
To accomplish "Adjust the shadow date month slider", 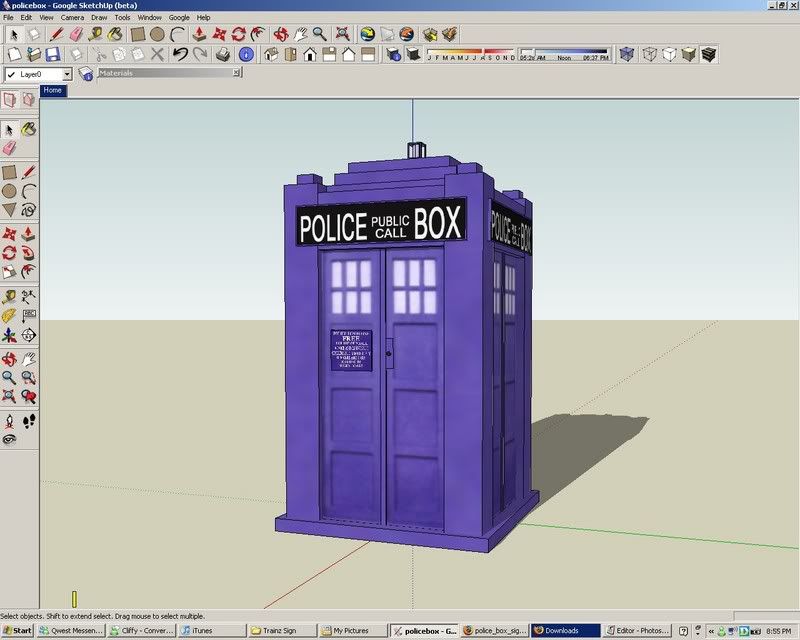I will click(x=471, y=54).
